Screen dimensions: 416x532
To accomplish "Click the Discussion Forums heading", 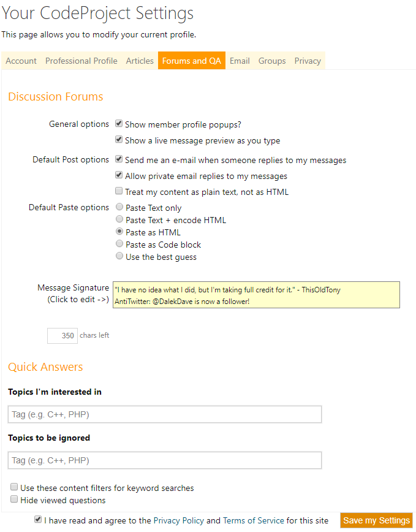I will (56, 97).
